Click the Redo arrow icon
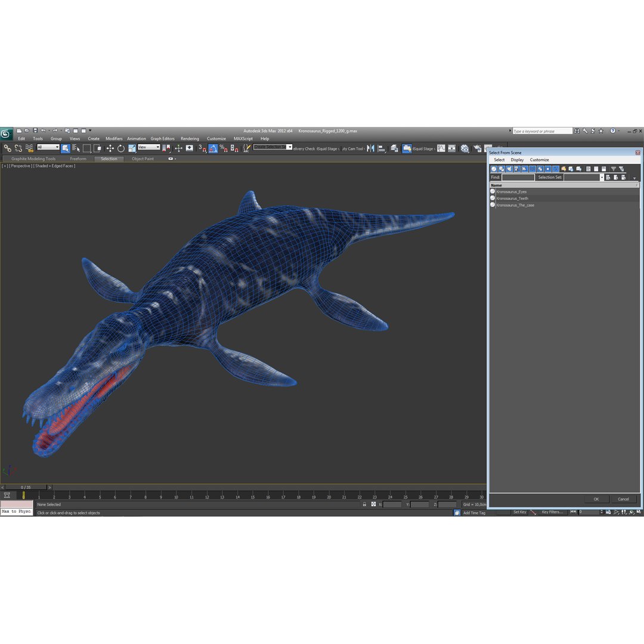Screen dimensions: 644x644 click(55, 131)
